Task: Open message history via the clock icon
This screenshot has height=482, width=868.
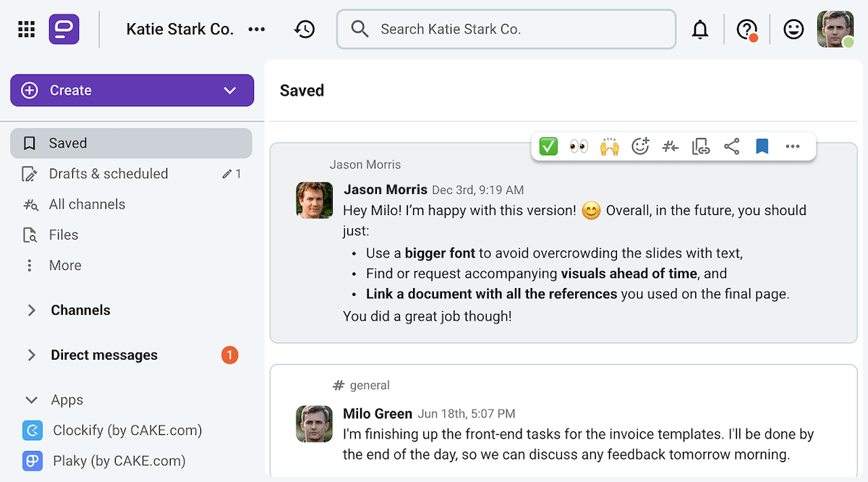Action: pos(305,29)
